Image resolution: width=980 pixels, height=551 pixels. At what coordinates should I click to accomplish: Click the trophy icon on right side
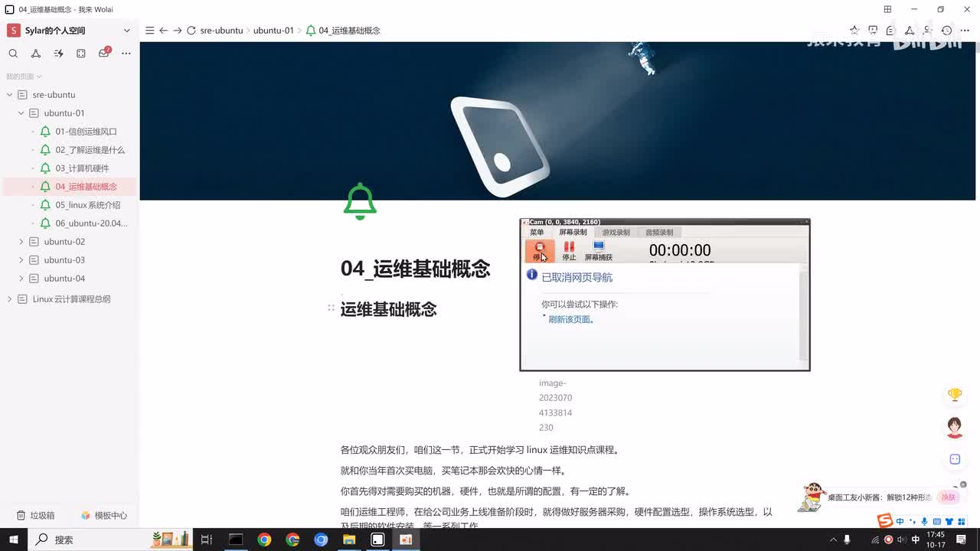[955, 395]
